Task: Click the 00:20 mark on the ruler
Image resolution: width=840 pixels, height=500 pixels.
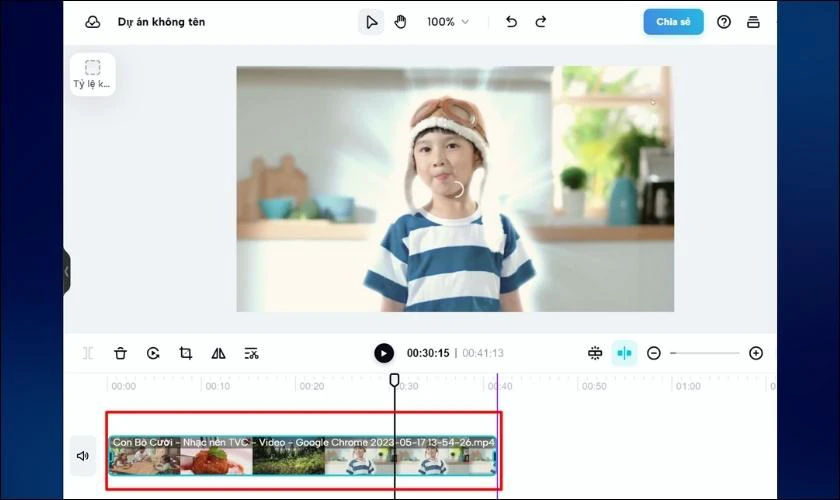Action: coord(312,386)
